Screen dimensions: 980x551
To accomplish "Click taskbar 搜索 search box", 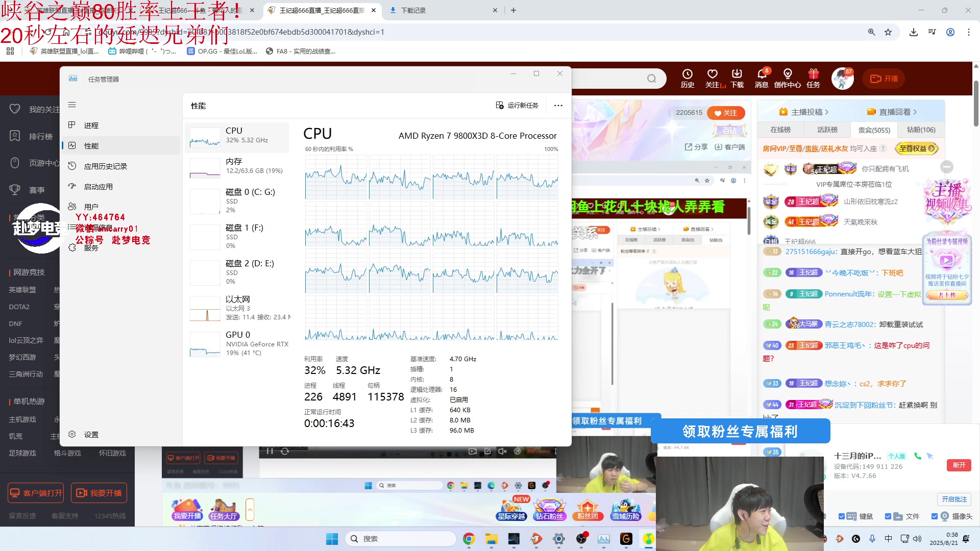I will pos(401,539).
